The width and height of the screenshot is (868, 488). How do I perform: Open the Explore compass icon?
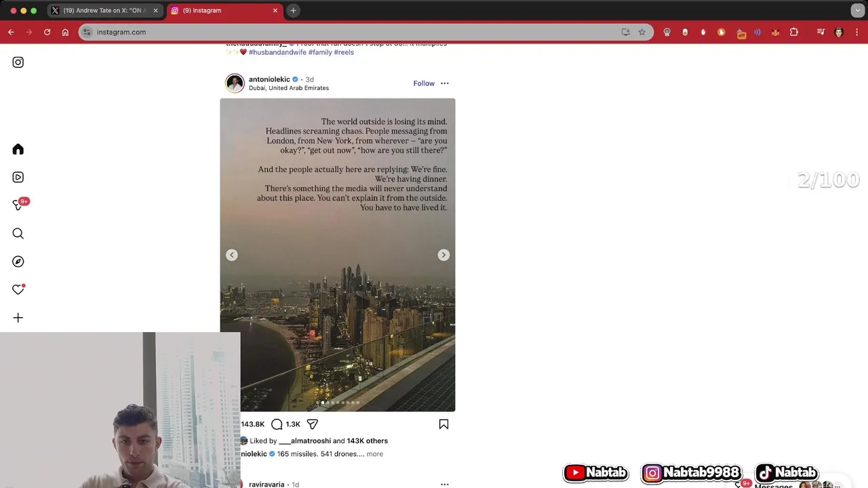pos(18,262)
